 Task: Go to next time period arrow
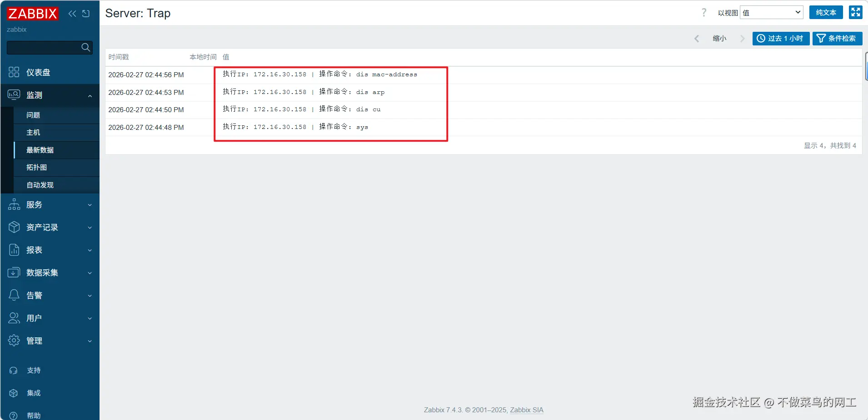pos(743,39)
